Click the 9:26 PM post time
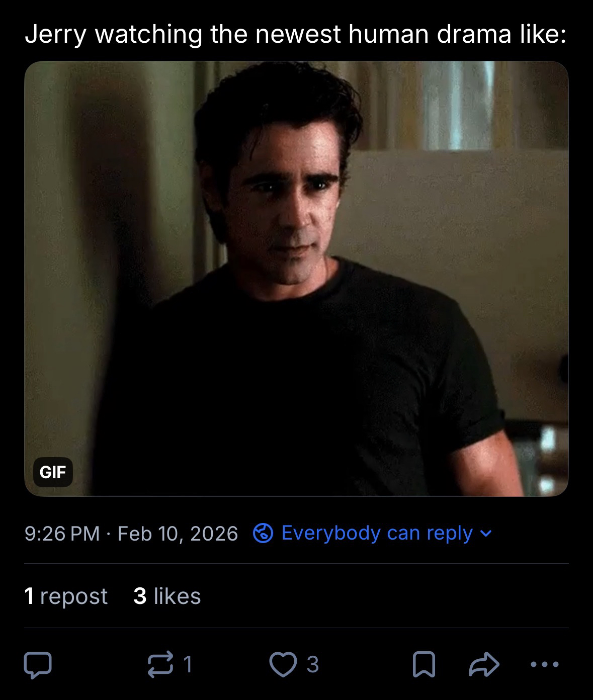This screenshot has height=700, width=593. point(62,534)
